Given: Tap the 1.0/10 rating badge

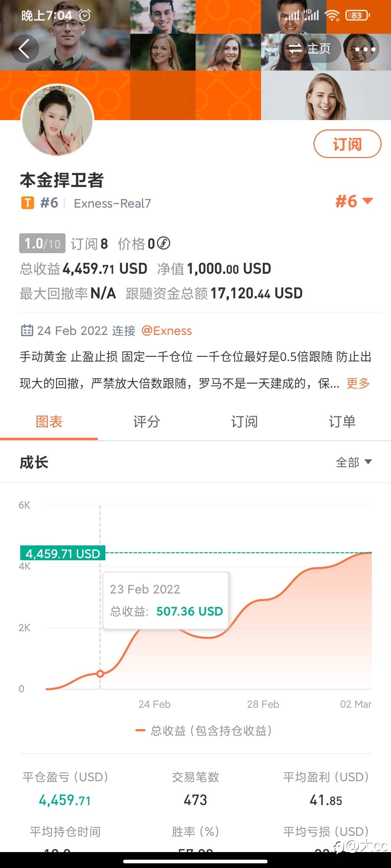Looking at the screenshot, I should (42, 243).
